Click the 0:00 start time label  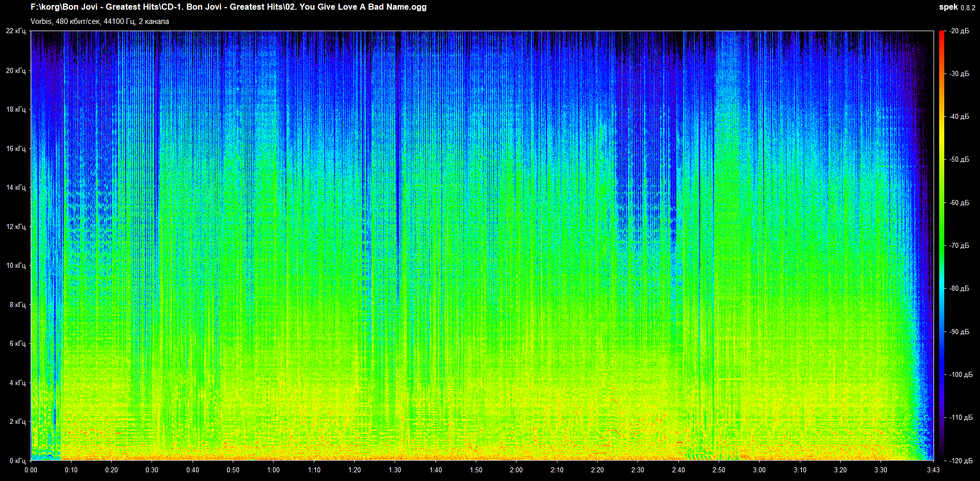point(31,470)
